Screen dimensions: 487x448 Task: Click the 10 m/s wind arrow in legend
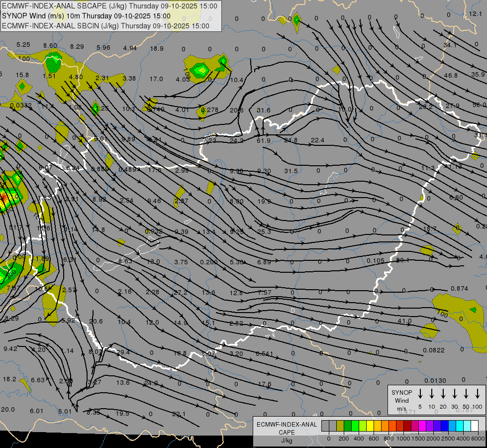432,394
